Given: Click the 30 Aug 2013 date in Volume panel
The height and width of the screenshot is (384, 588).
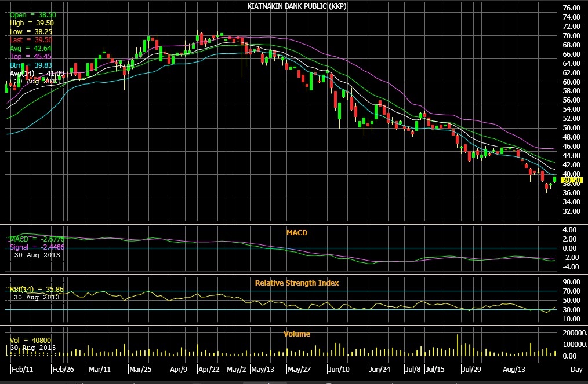Looking at the screenshot, I should click(33, 348).
